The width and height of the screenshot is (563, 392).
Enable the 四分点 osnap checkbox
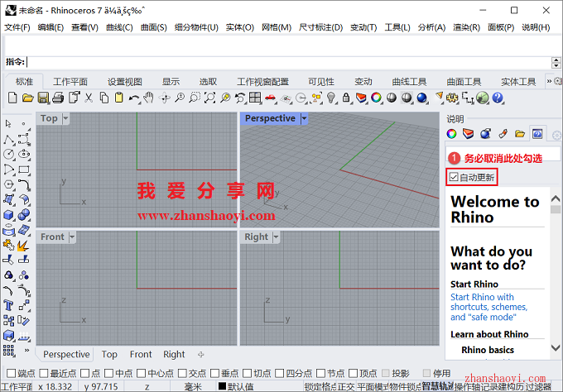(279, 373)
